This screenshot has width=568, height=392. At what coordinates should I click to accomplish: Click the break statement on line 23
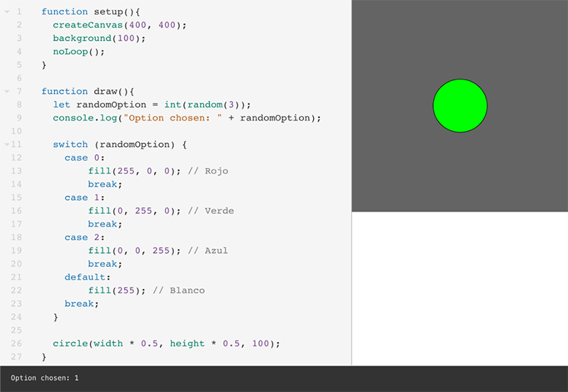tap(82, 304)
